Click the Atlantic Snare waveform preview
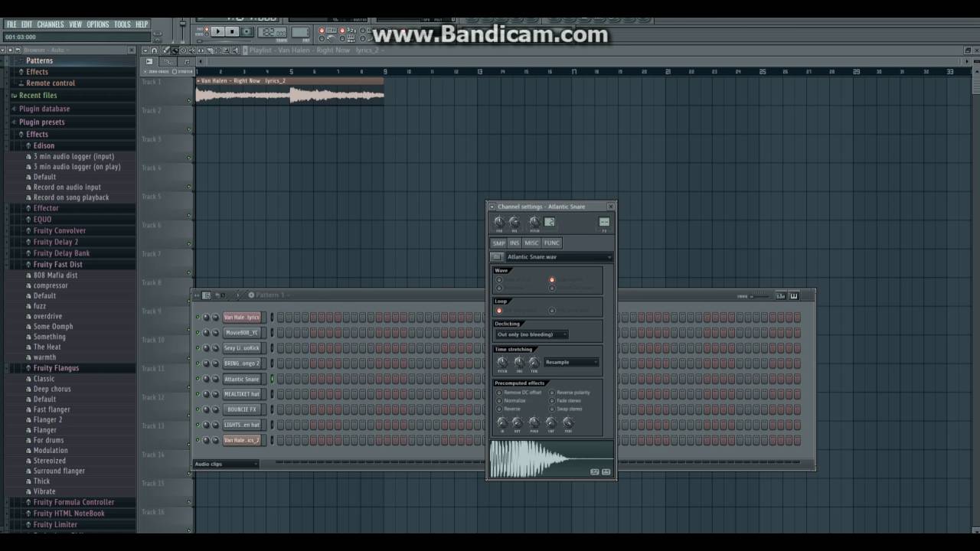This screenshot has height=551, width=980. tap(551, 458)
